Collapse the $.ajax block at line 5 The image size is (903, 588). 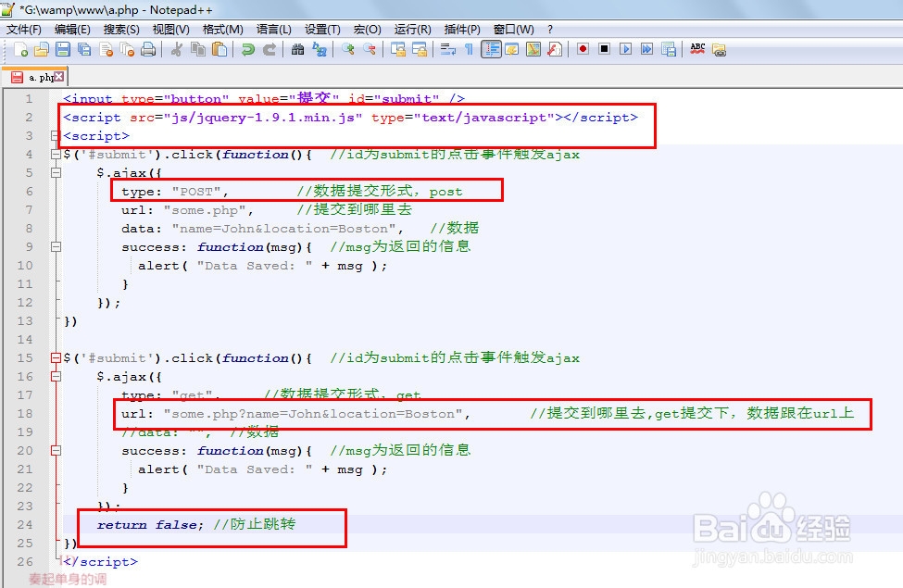tap(56, 173)
